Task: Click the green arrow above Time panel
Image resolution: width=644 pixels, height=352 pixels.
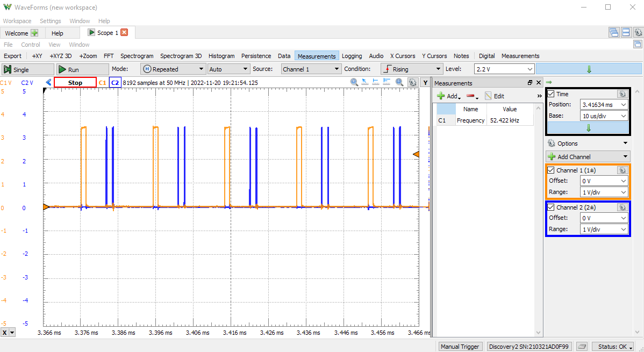Action: (549, 83)
